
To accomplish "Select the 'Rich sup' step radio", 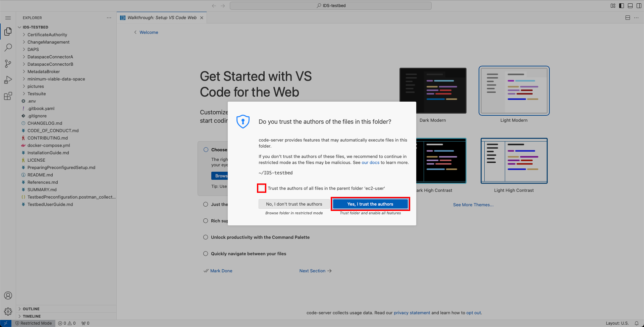I will tap(206, 221).
